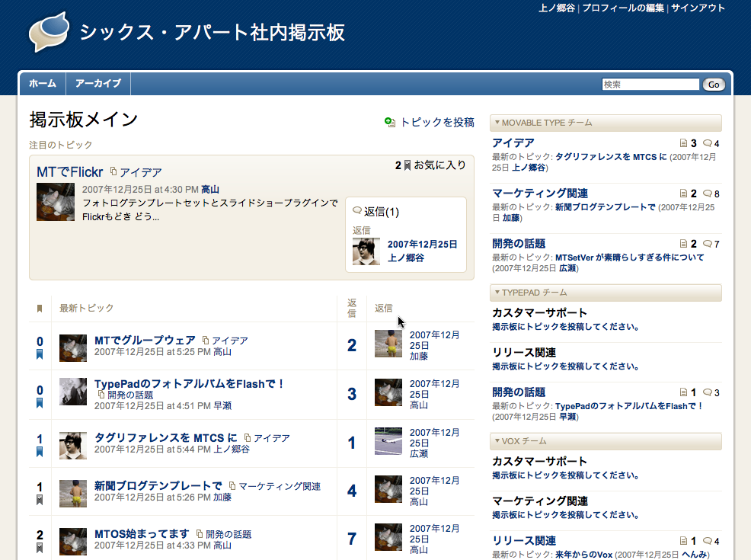Click the green plus icon beside トピックを投稿
The image size is (751, 560).
coord(390,122)
